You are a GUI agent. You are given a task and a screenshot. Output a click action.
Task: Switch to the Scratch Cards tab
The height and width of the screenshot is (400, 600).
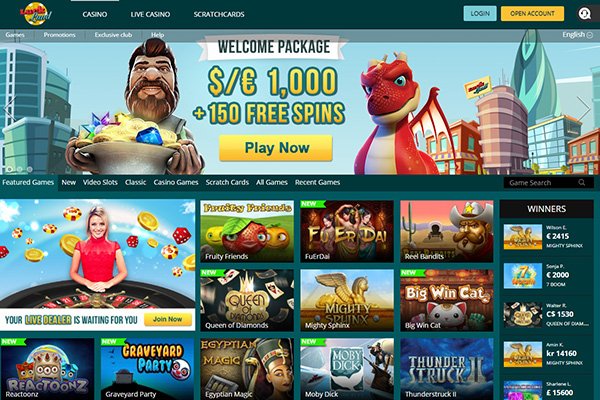pyautogui.click(x=227, y=182)
